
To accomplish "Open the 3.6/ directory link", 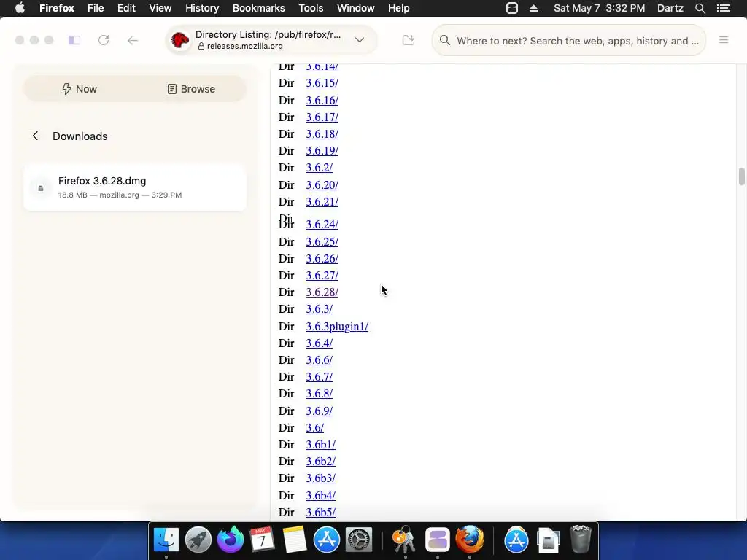I will point(315,428).
